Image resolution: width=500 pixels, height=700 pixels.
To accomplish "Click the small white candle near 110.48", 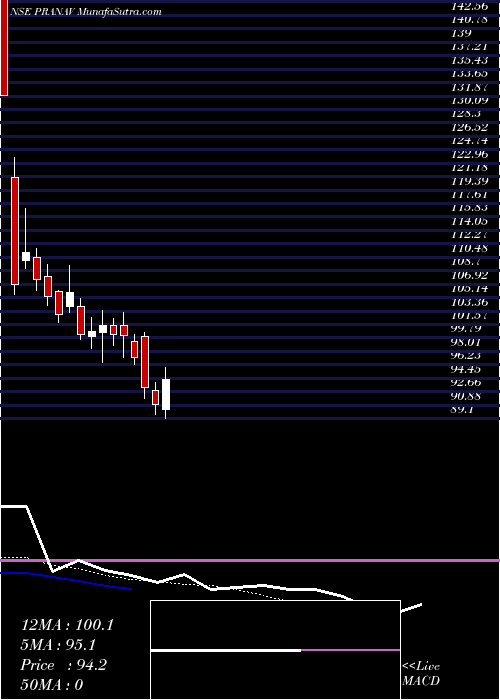I will coord(26,256).
